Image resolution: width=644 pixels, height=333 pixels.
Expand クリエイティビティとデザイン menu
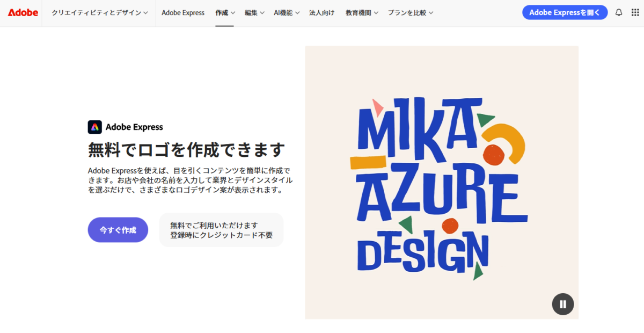[x=100, y=12]
